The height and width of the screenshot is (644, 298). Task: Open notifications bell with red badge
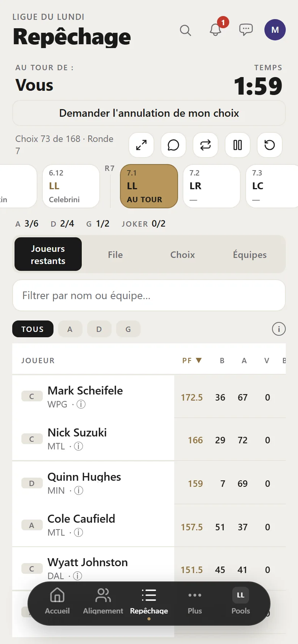216,29
